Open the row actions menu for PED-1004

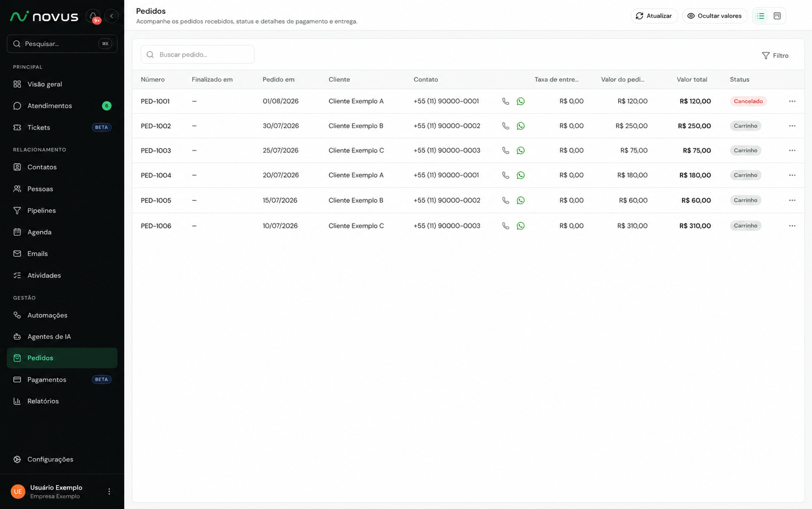tap(792, 175)
